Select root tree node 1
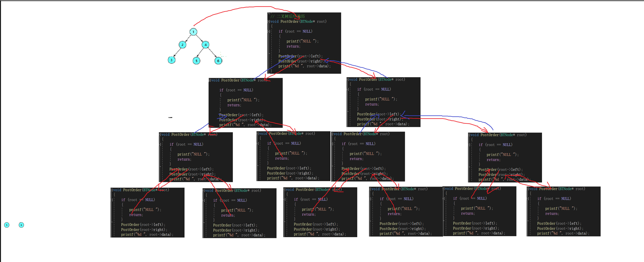Viewport: 644px width, 262px height. [193, 32]
